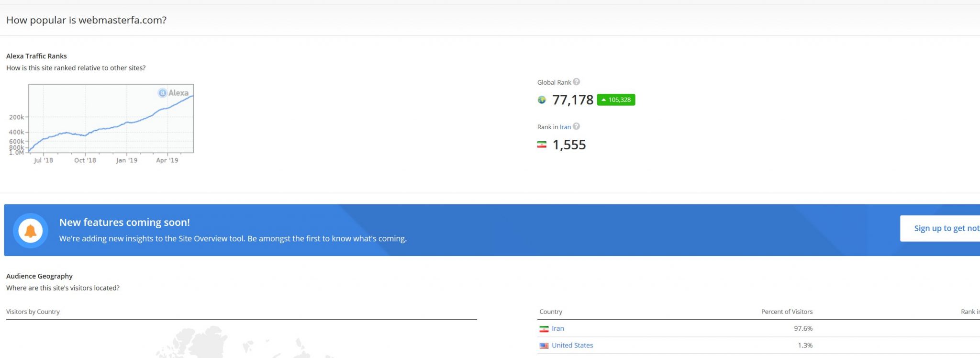Click the Alexa logo on traffic chart
The width and height of the screenshot is (980, 358).
[173, 93]
